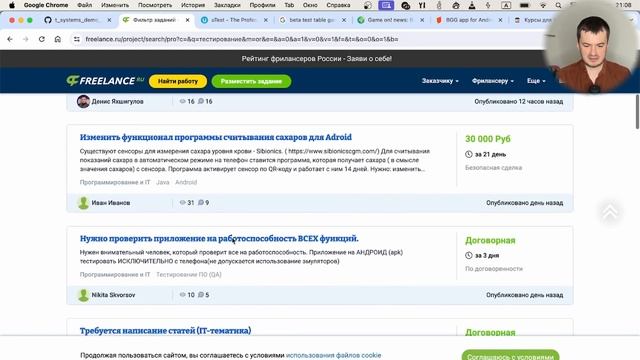Viewport: 640px width, 360px height.
Task: Close the Фильтр заданий tab
Action: (187, 20)
